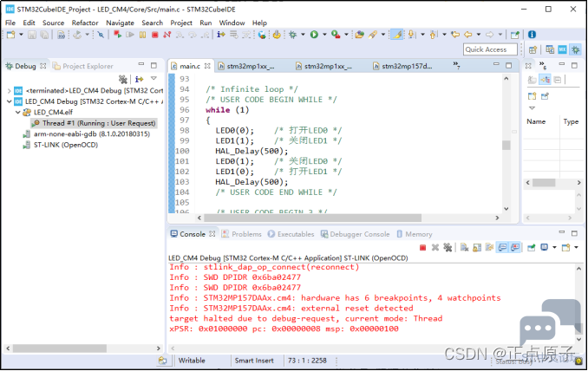Image resolution: width=588 pixels, height=371 pixels.
Task: Click the Debug bug icon in toolbar
Action: 293,35
